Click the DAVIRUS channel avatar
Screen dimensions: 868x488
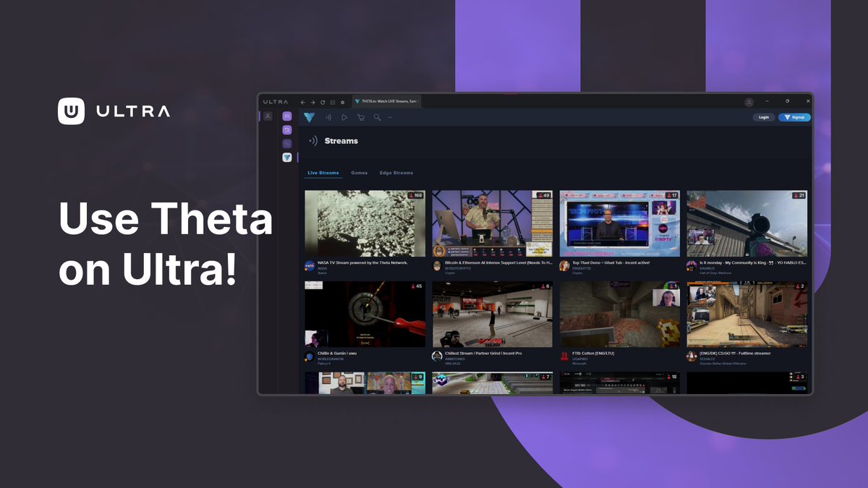click(x=692, y=266)
